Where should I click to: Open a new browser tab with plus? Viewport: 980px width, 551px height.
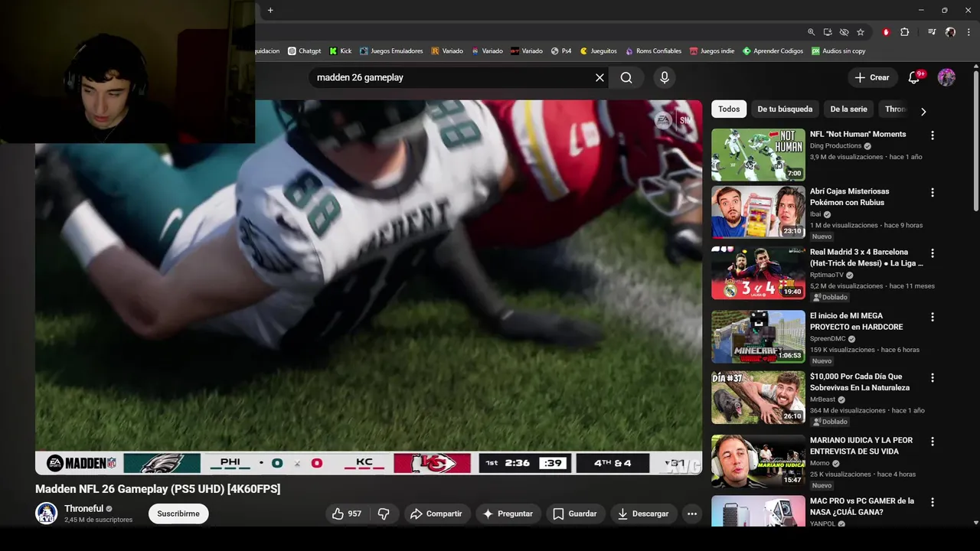click(x=270, y=10)
